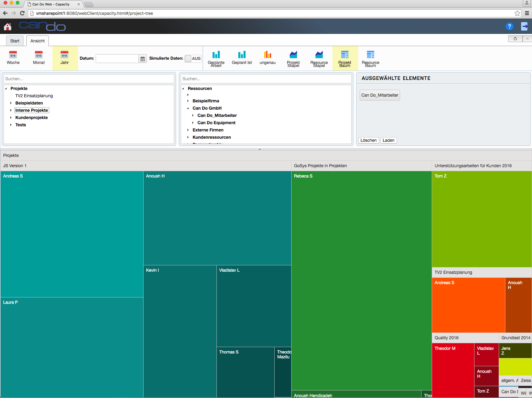Viewport: 532px width, 398px height.
Task: Open the Datum calendar picker icon
Action: click(x=143, y=59)
